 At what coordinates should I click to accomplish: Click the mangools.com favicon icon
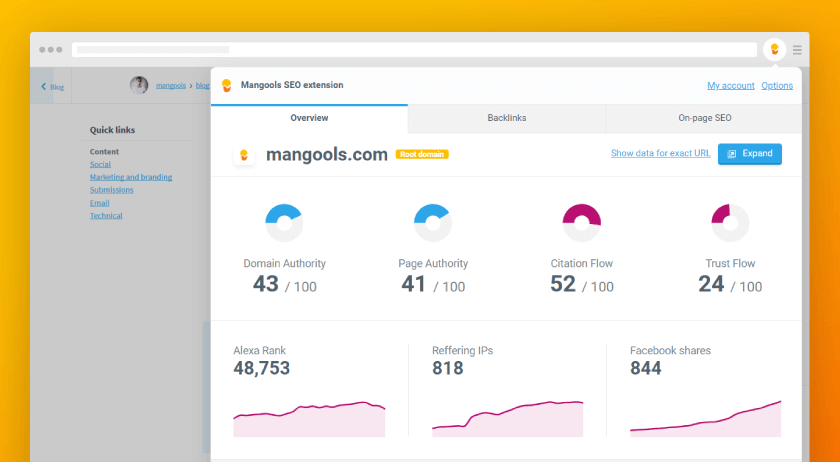point(244,155)
